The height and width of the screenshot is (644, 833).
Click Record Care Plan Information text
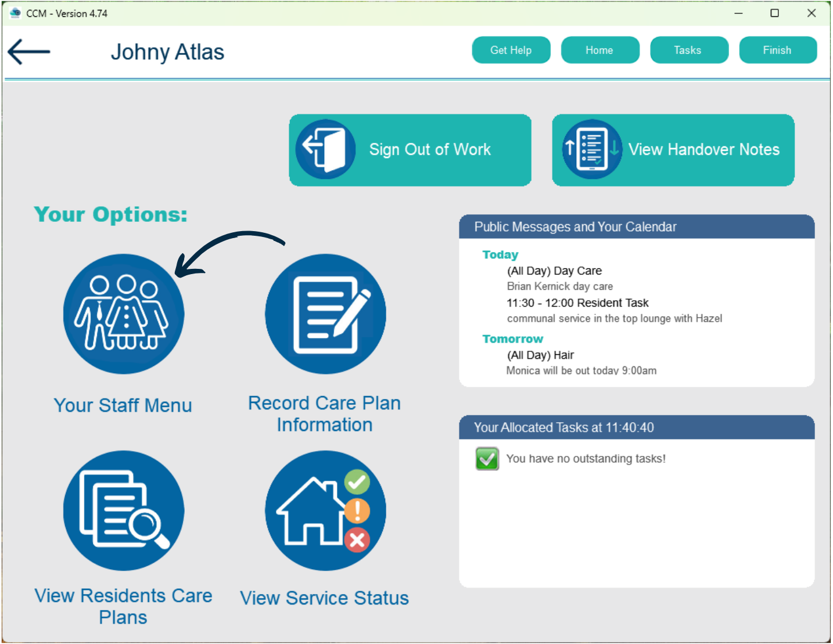pyautogui.click(x=324, y=414)
